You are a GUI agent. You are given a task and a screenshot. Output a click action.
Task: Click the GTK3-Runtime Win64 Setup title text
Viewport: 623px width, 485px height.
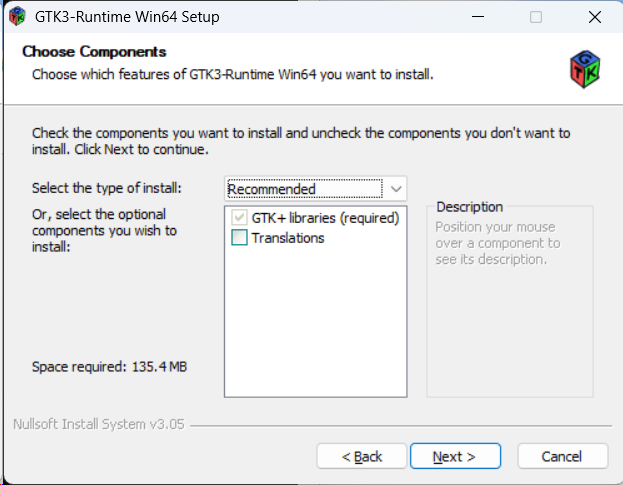point(127,17)
